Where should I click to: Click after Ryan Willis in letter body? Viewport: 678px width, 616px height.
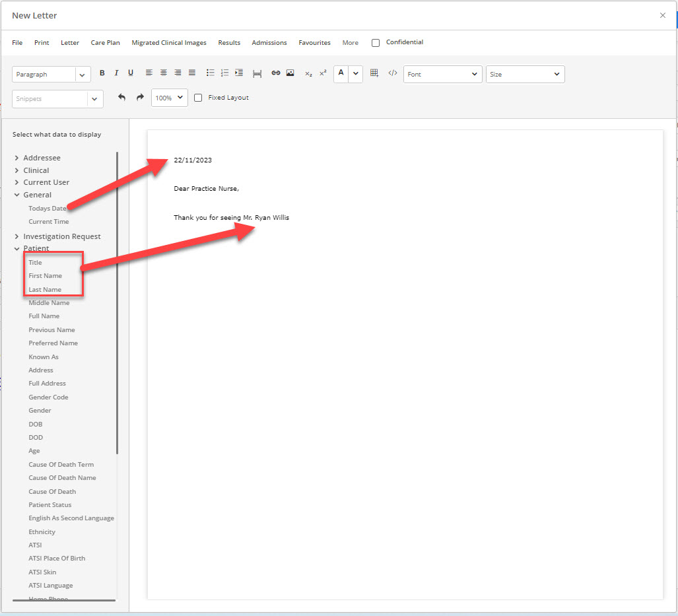click(x=290, y=218)
